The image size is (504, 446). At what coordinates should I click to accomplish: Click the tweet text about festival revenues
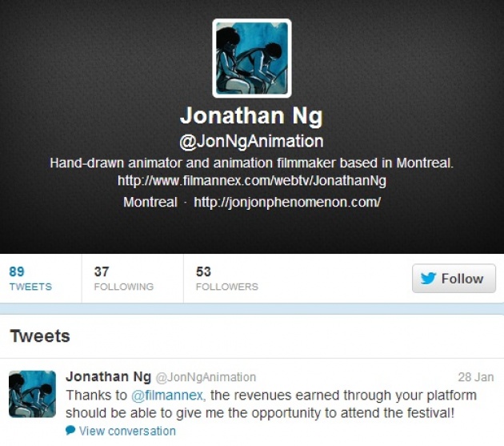[271, 404]
